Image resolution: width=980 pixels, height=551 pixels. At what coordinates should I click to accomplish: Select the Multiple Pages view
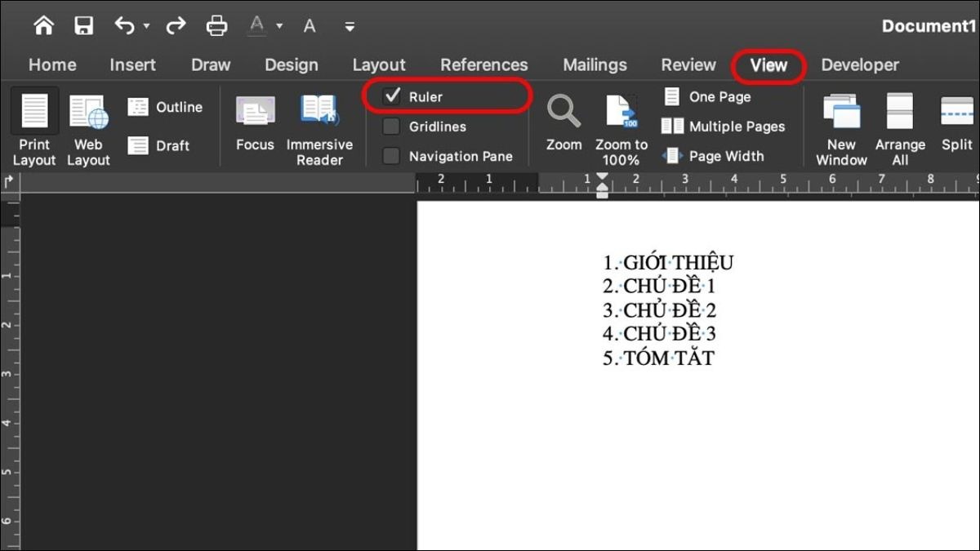point(724,127)
